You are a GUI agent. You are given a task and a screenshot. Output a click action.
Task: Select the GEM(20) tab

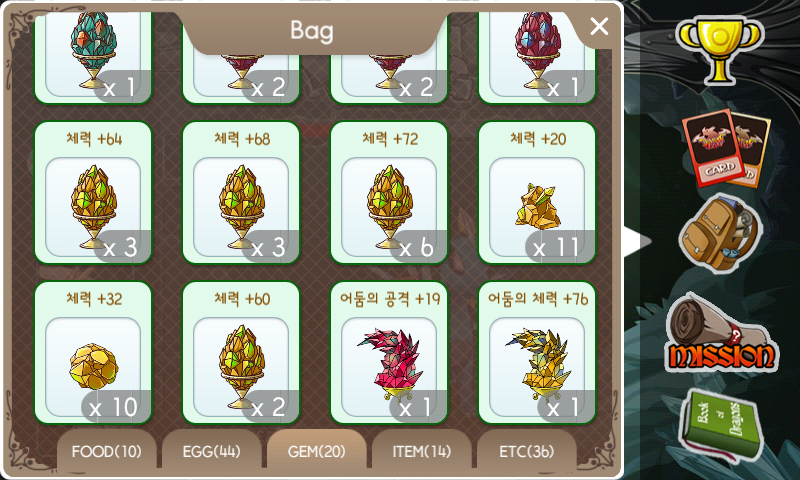(x=316, y=449)
